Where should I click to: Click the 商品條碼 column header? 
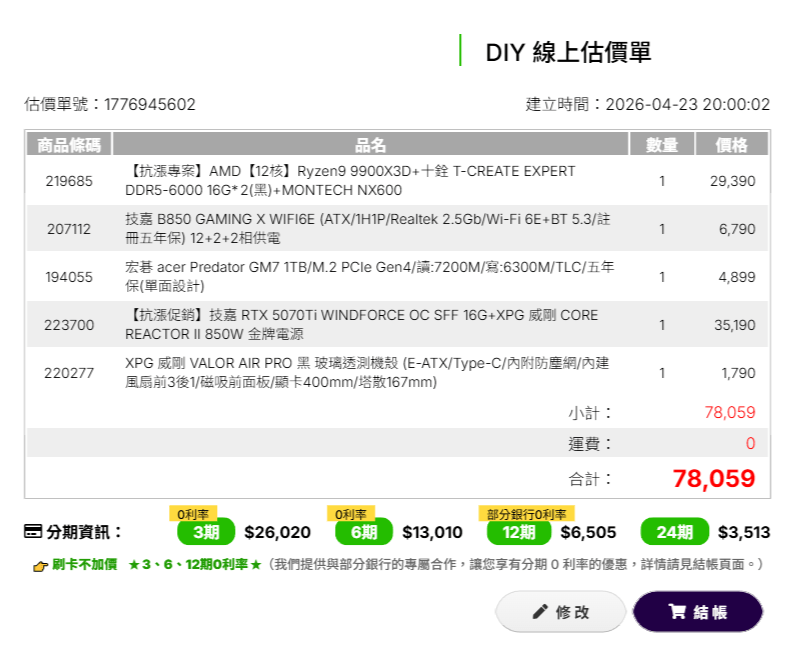click(x=69, y=144)
